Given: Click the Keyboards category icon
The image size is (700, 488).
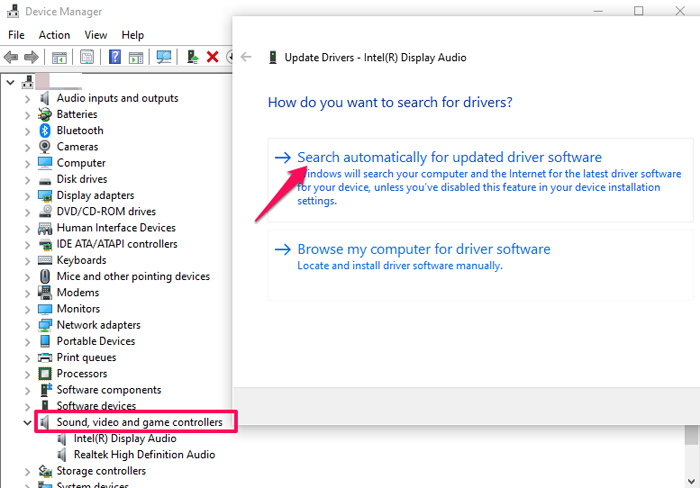Looking at the screenshot, I should tap(45, 260).
